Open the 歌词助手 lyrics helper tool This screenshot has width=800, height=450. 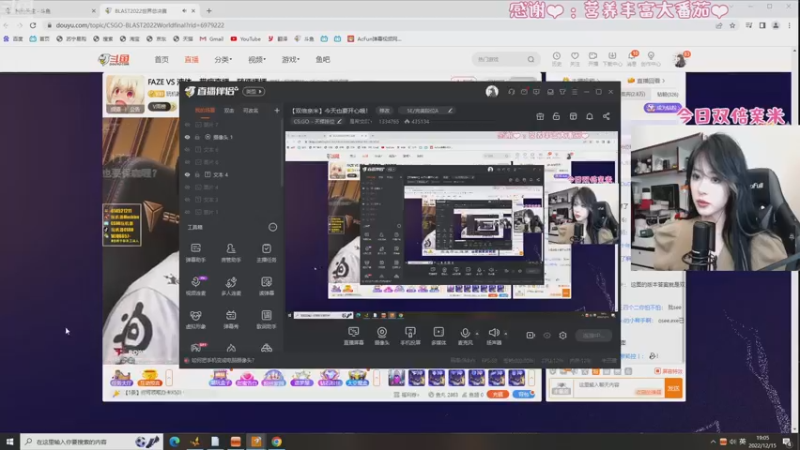[x=266, y=319]
